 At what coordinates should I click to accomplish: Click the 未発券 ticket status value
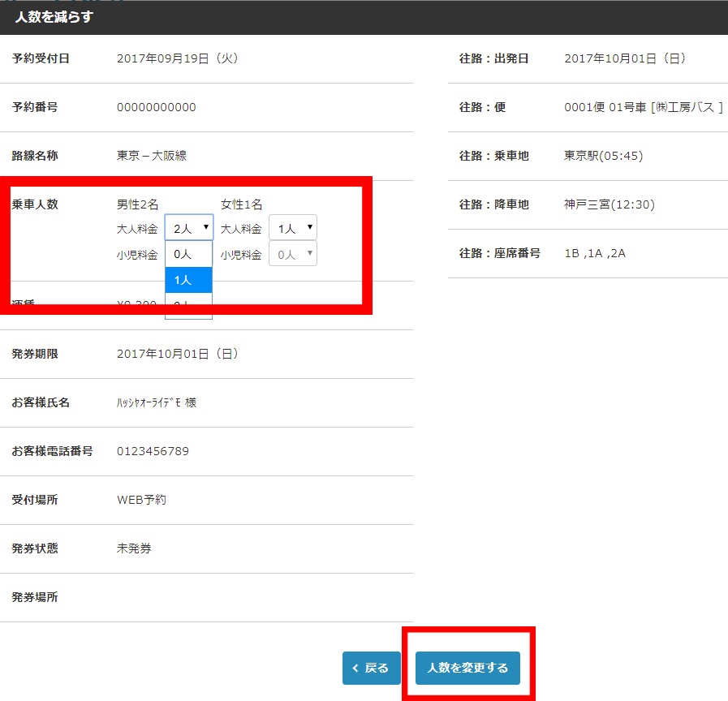click(134, 548)
